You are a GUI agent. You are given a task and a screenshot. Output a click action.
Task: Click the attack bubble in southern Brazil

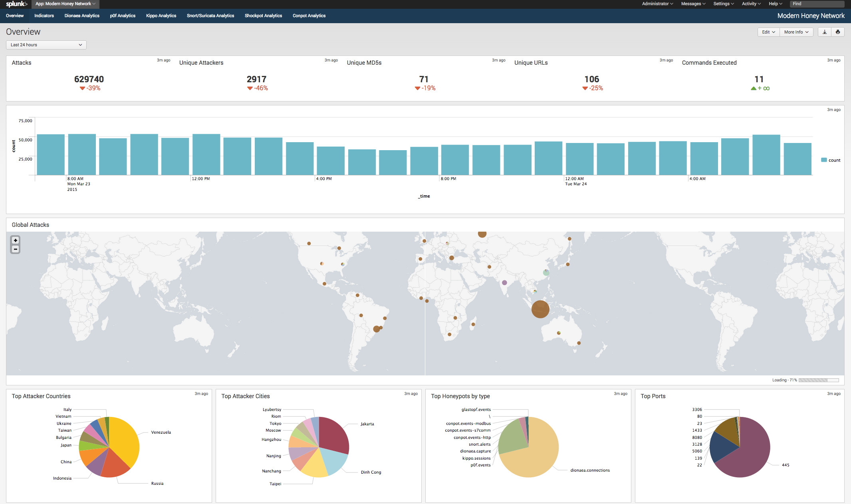tap(376, 329)
